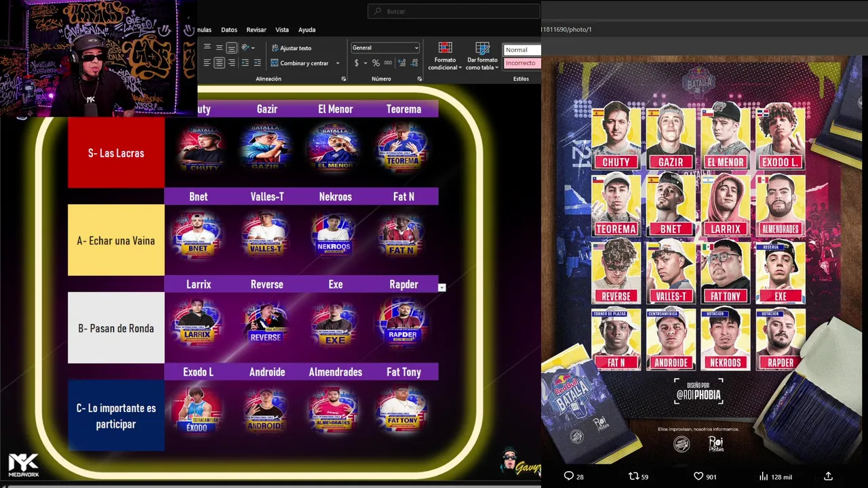Select the B- Pasan de Ronda tier cell

point(116,328)
